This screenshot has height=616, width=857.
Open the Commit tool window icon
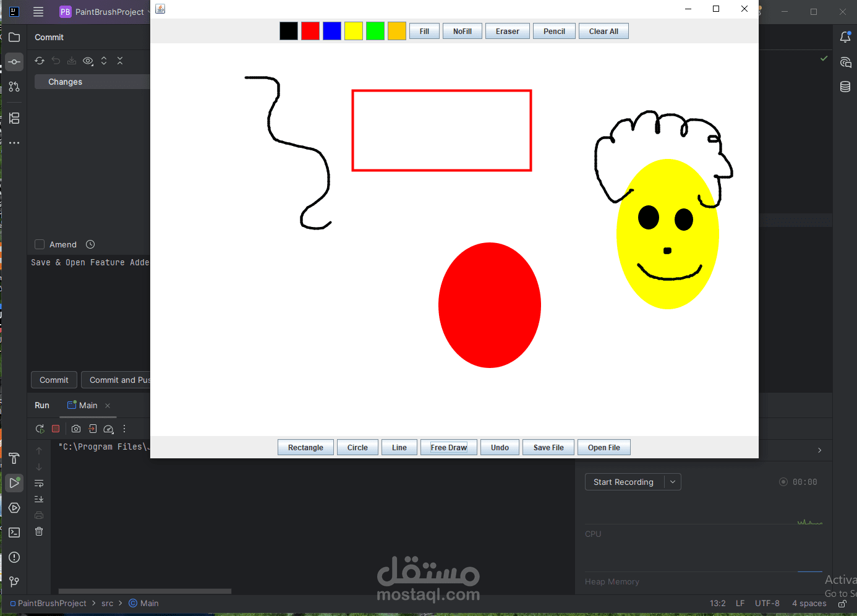coord(14,62)
